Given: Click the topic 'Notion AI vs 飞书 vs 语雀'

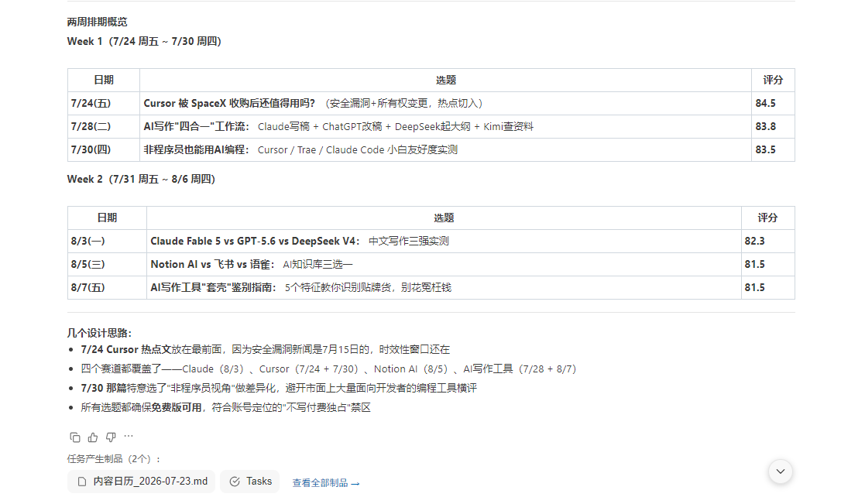Looking at the screenshot, I should (x=212, y=264).
